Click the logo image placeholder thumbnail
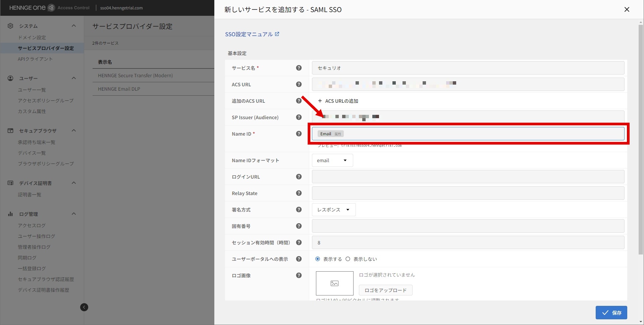This screenshot has height=325, width=644. click(x=334, y=283)
